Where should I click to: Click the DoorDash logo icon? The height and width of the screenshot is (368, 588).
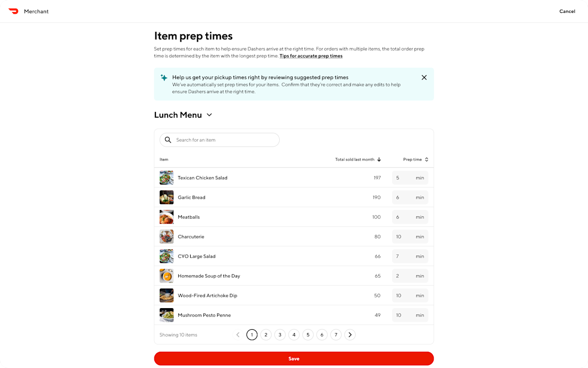click(14, 11)
